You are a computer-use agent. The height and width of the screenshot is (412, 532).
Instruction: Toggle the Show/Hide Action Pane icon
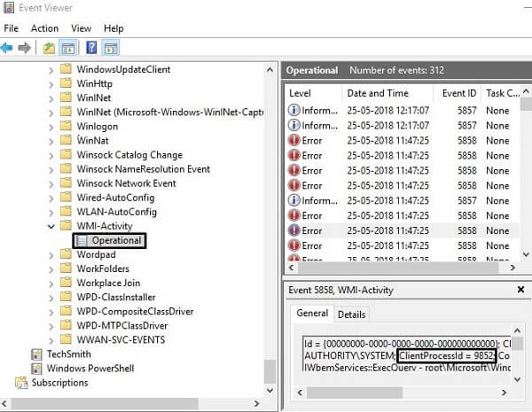coord(111,48)
